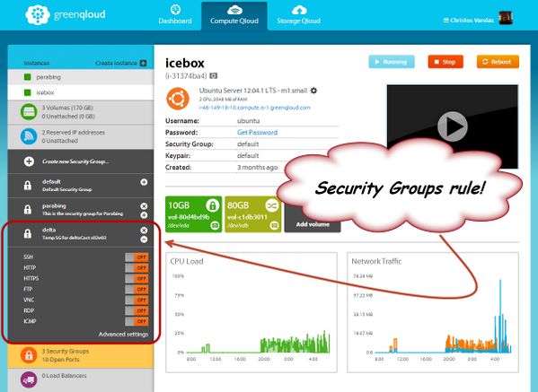Click '2 Reserved IP addresses' text

74,132
